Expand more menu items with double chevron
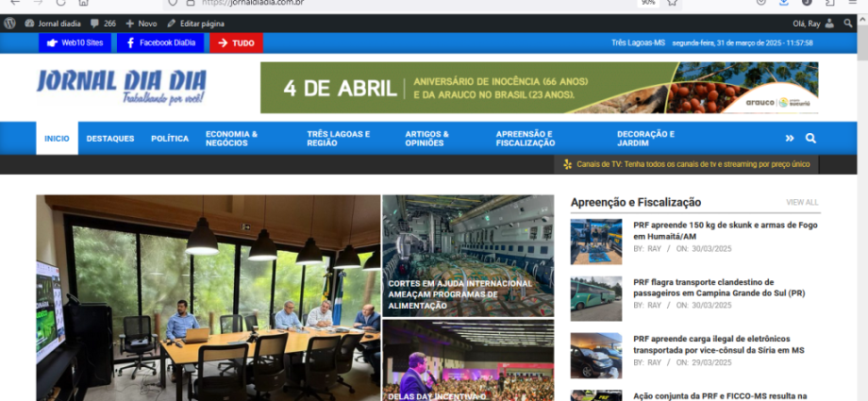 790,139
